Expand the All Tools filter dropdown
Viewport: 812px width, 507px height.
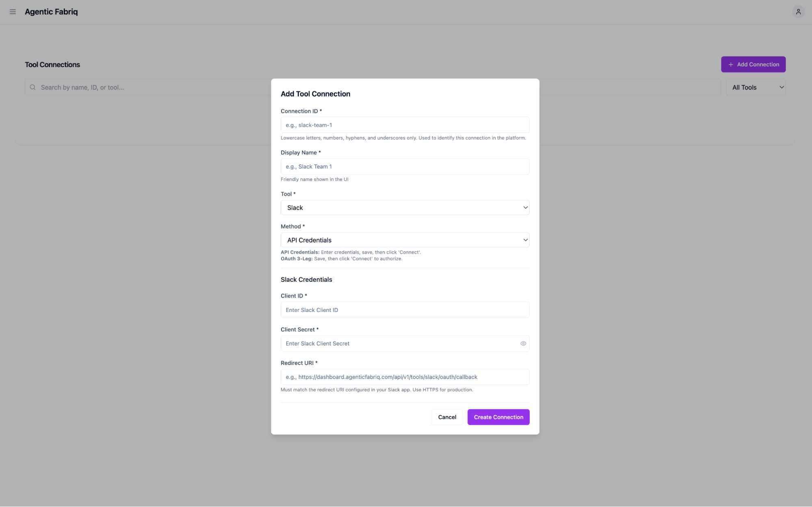click(x=755, y=87)
